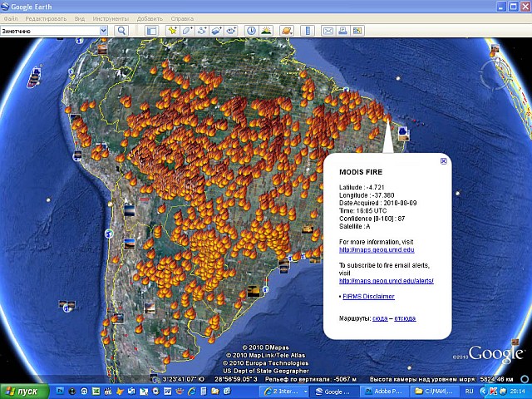The height and width of the screenshot is (399, 532).
Task: Open the Добавить menu
Action: click(x=150, y=18)
